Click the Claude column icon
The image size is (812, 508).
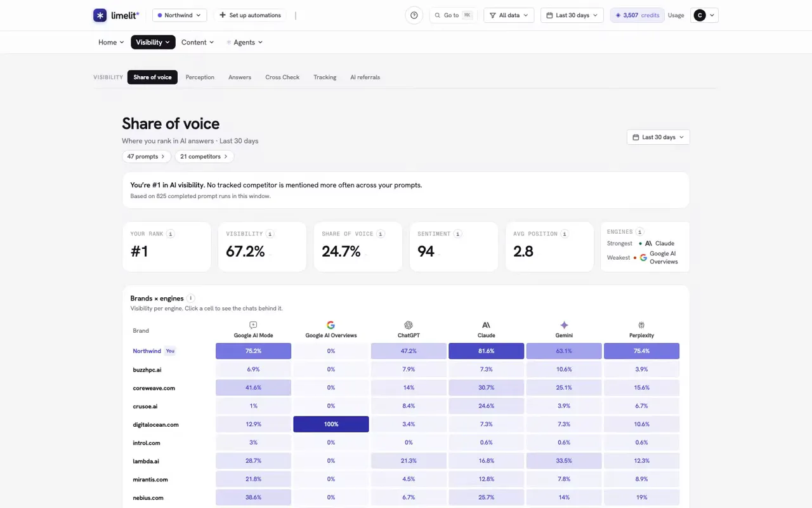tap(486, 324)
